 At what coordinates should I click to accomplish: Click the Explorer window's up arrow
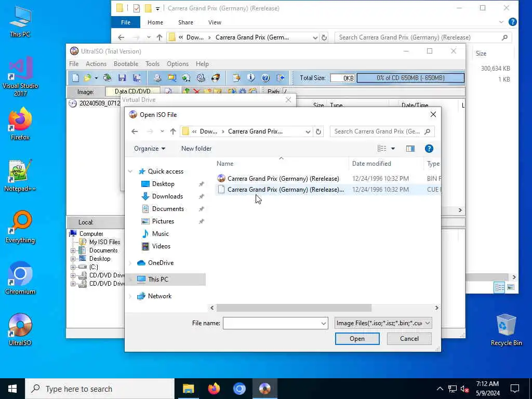pyautogui.click(x=159, y=37)
